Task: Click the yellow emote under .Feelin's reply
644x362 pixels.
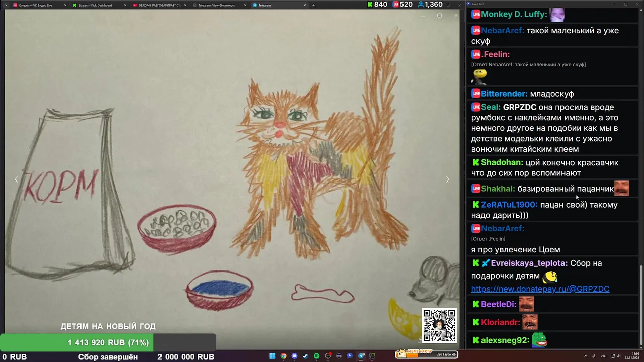Action: click(x=479, y=76)
